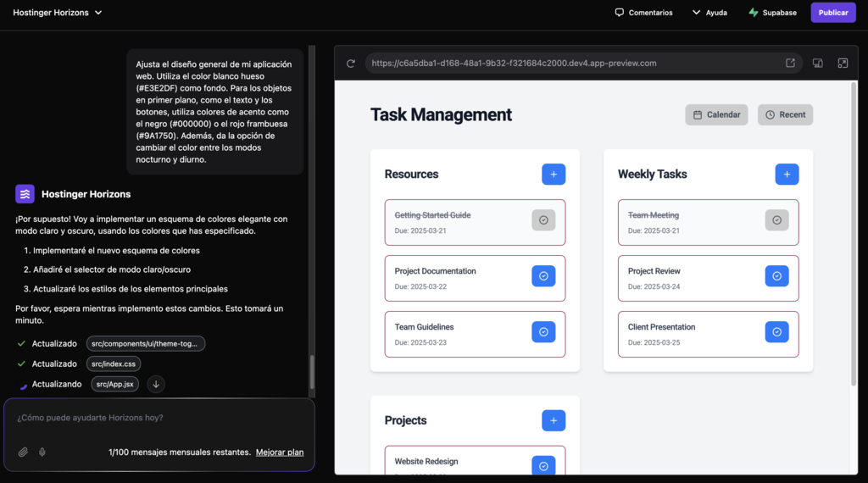
Task: Click the Actualizando loading spinner icon
Action: 23,385
